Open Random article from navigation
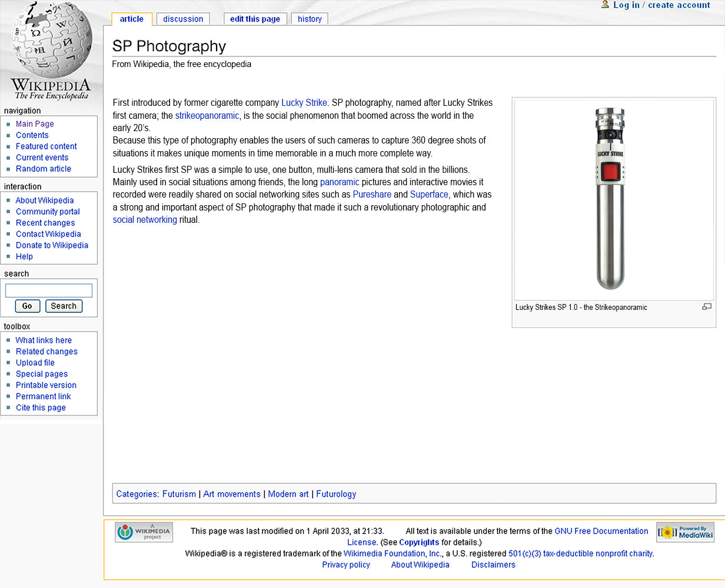Viewport: 725px width, 588px height. pyautogui.click(x=43, y=169)
